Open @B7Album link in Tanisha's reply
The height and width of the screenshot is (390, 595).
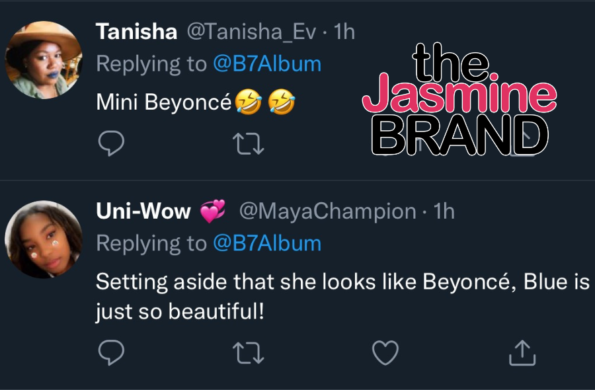[x=267, y=64]
